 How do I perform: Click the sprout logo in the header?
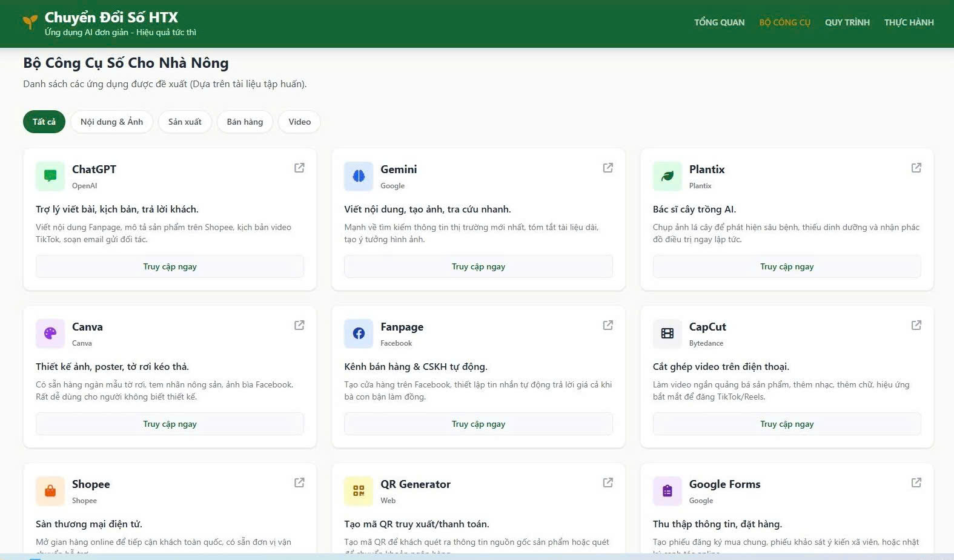tap(30, 22)
